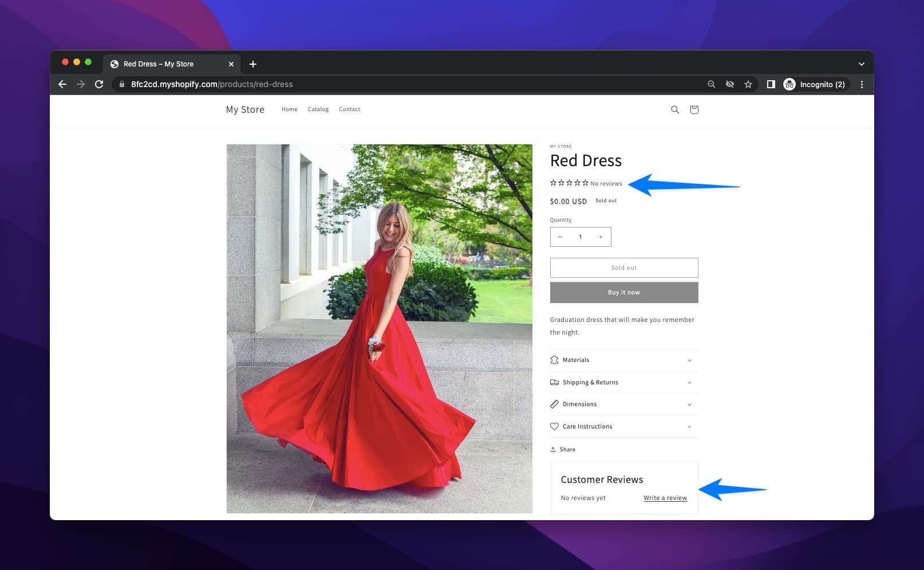Click the $0.00 USD price text

coord(568,201)
